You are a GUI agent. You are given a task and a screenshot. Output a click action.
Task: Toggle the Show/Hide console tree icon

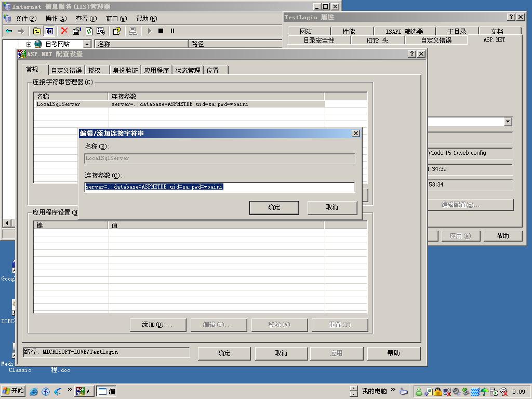pyautogui.click(x=48, y=30)
